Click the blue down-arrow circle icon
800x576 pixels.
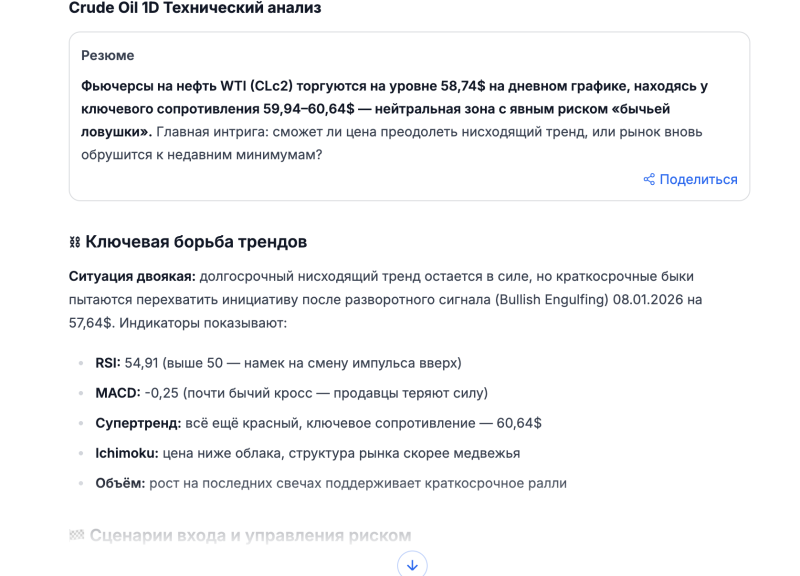click(411, 566)
